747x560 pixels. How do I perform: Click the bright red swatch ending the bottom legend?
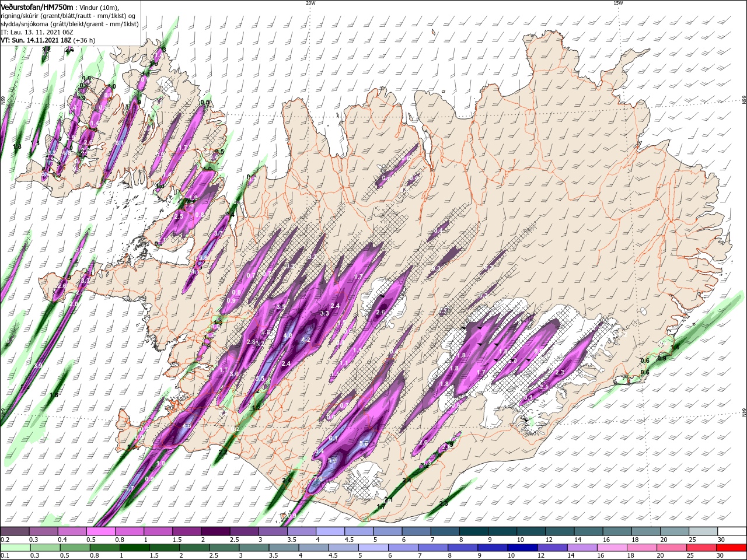[732, 548]
